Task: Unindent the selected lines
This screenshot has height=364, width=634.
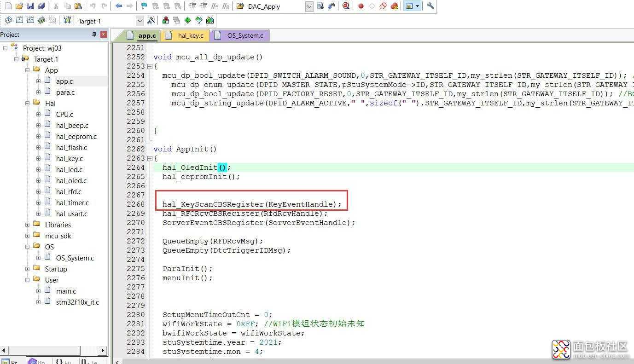Action: [204, 6]
